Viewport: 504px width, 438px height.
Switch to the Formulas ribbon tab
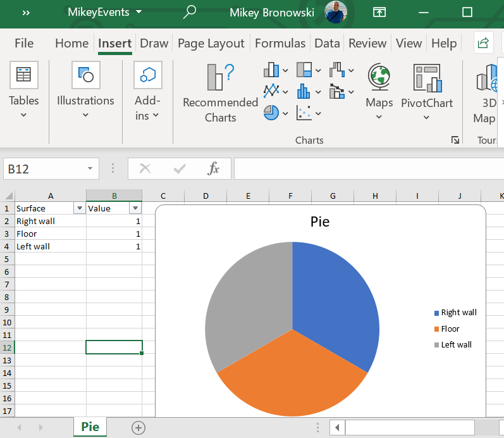[280, 43]
